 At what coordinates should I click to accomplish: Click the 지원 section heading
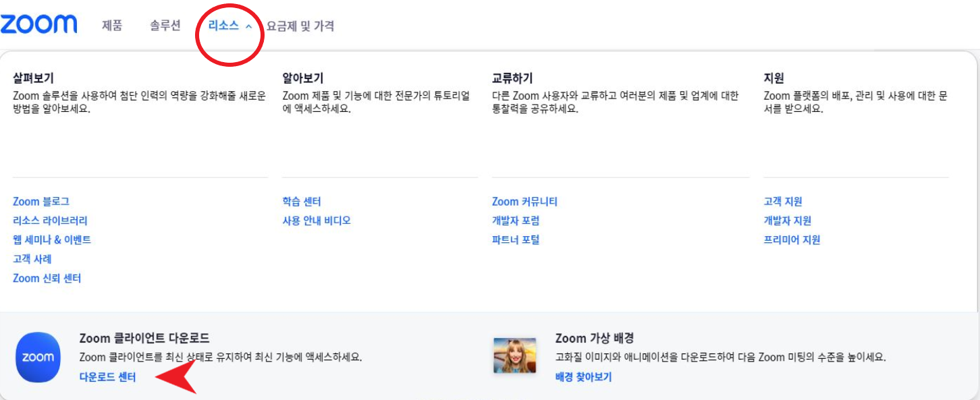click(773, 78)
